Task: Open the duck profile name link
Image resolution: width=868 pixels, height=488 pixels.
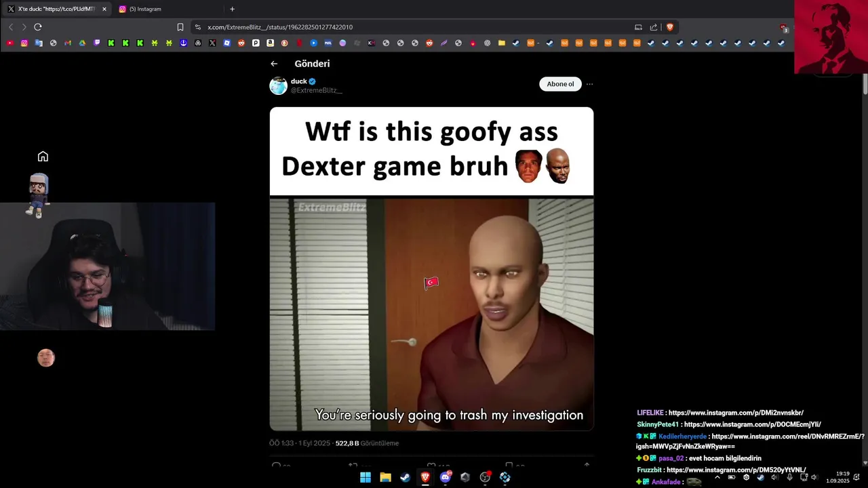Action: point(299,81)
